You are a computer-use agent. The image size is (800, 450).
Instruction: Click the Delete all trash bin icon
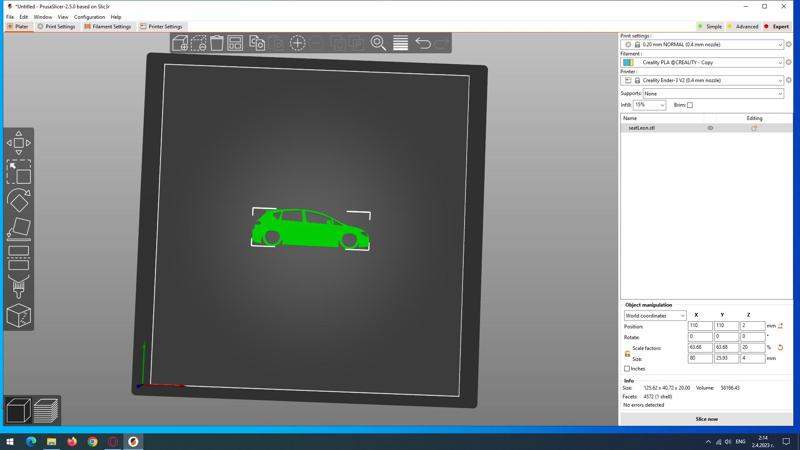coord(217,43)
